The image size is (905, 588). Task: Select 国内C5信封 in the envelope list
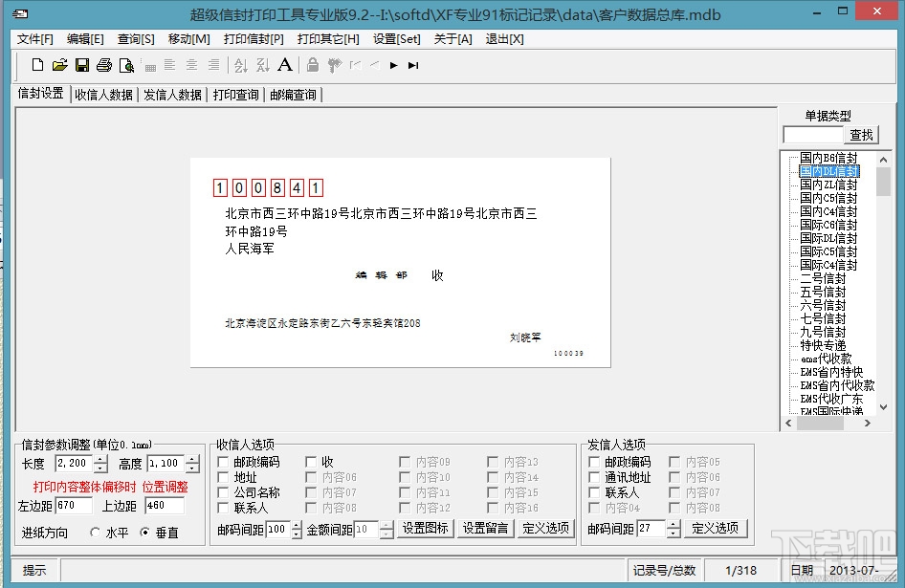click(828, 198)
